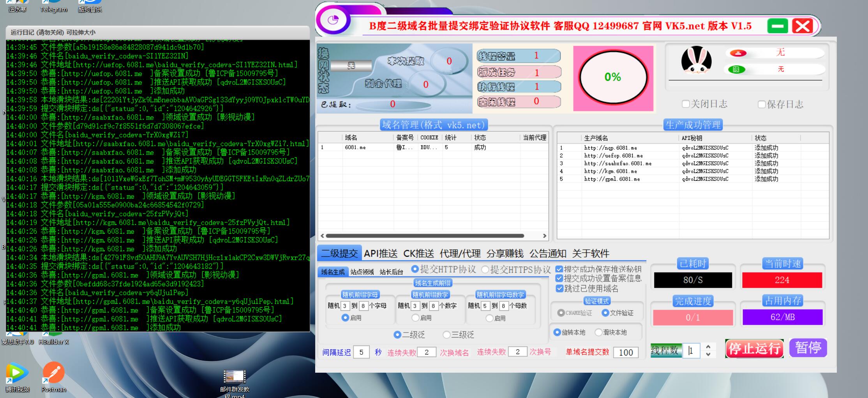
Task: Select 滑块本地 radio option
Action: click(598, 332)
